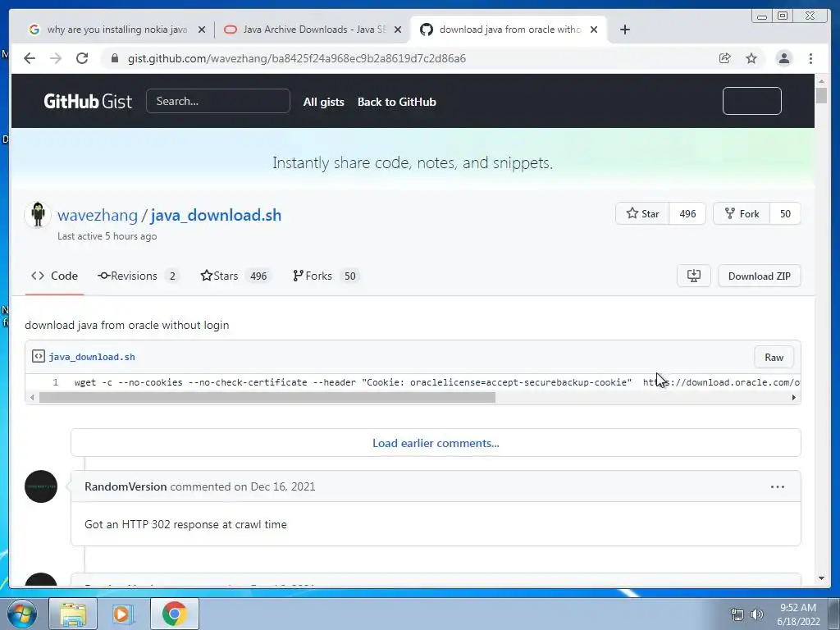Click the page scrollbar up arrow
This screenshot has width=840, height=630.
click(821, 81)
